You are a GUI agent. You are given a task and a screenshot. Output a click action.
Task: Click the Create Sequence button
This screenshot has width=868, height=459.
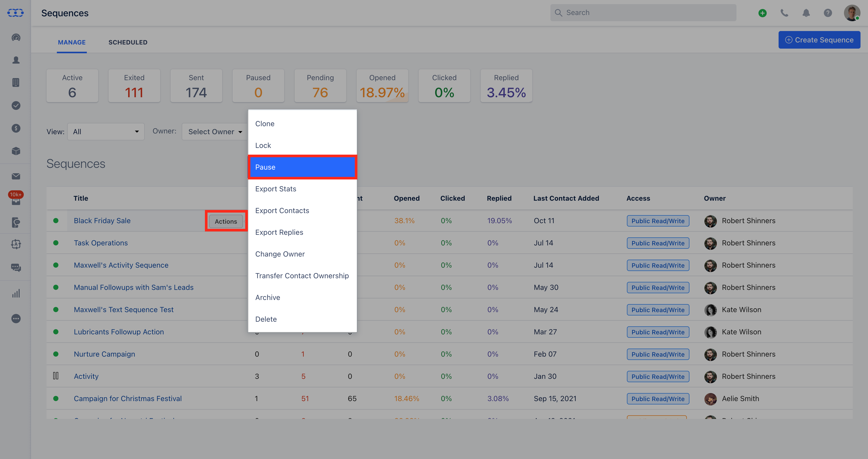[x=819, y=40]
